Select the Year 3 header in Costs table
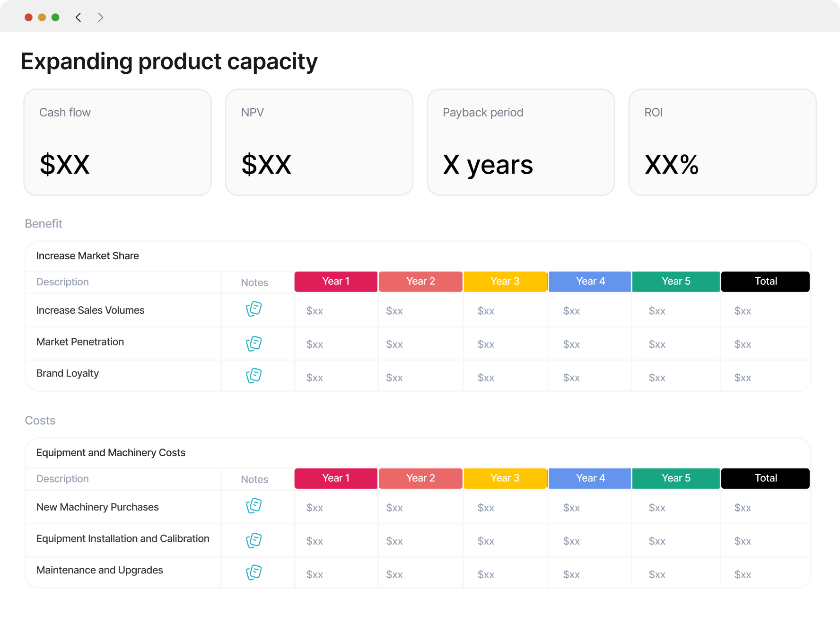840x617 pixels. point(505,478)
